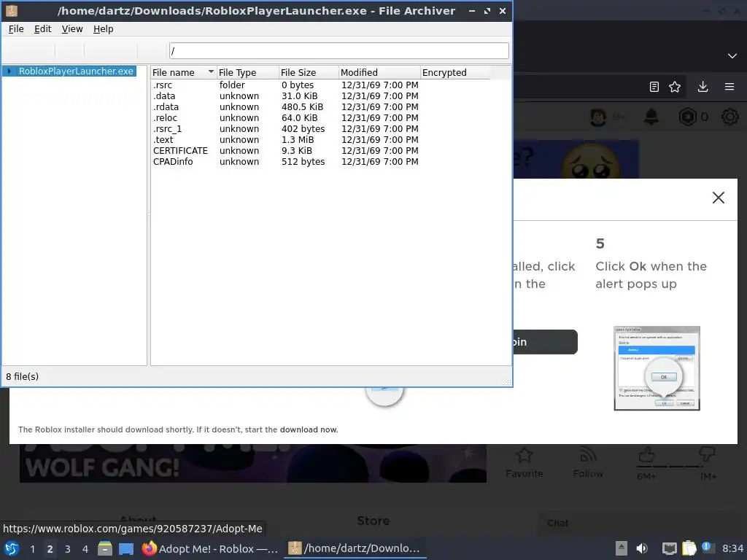Click the '8 file(s)' status bar text

coord(23,377)
